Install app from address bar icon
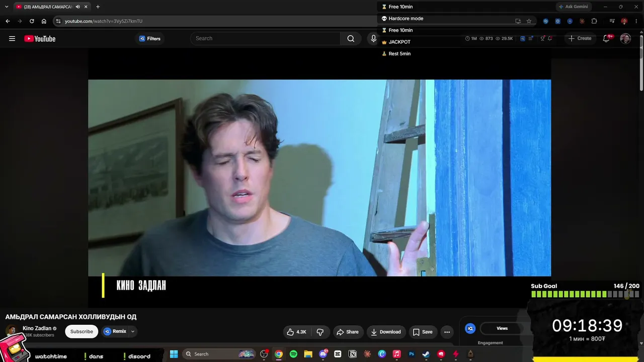The height and width of the screenshot is (362, 644). [518, 21]
